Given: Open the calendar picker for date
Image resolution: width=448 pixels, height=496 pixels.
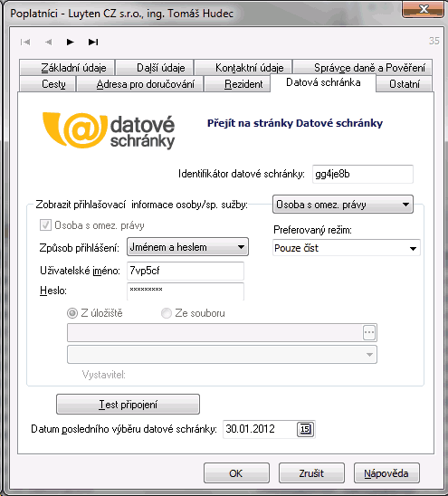Looking at the screenshot, I should (x=305, y=429).
